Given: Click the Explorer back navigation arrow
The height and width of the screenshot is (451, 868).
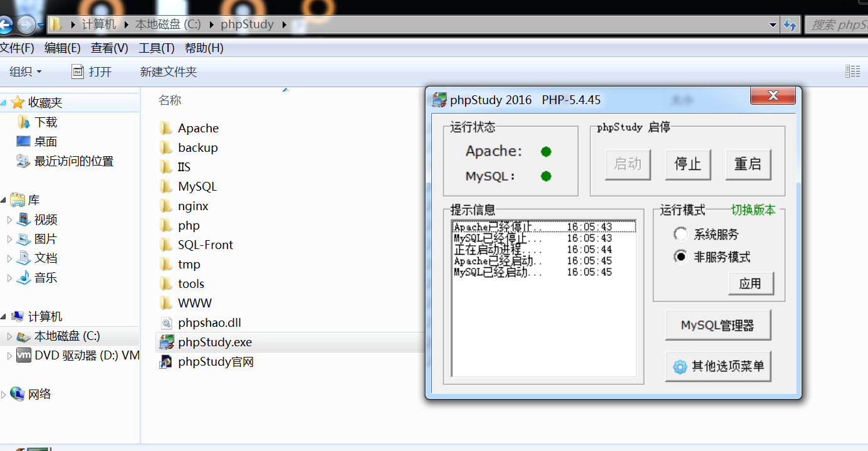Looking at the screenshot, I should [x=4, y=25].
